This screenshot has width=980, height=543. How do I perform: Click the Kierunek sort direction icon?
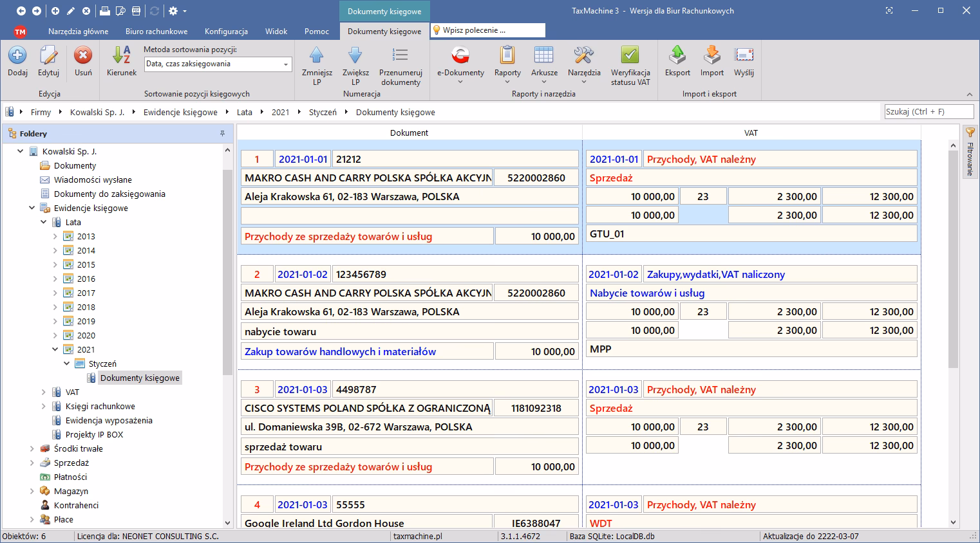(121, 56)
